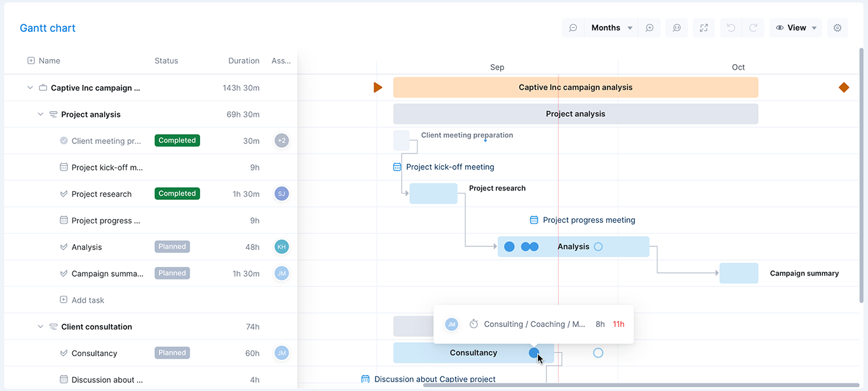868x391 pixels.
Task: Click the zoom in magnifier icon
Action: click(649, 28)
